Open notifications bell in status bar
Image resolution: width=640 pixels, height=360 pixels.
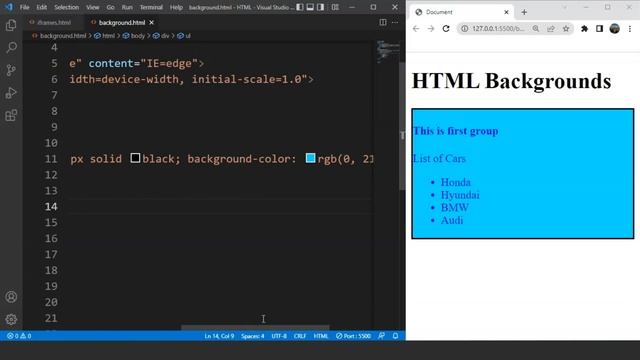pos(396,336)
